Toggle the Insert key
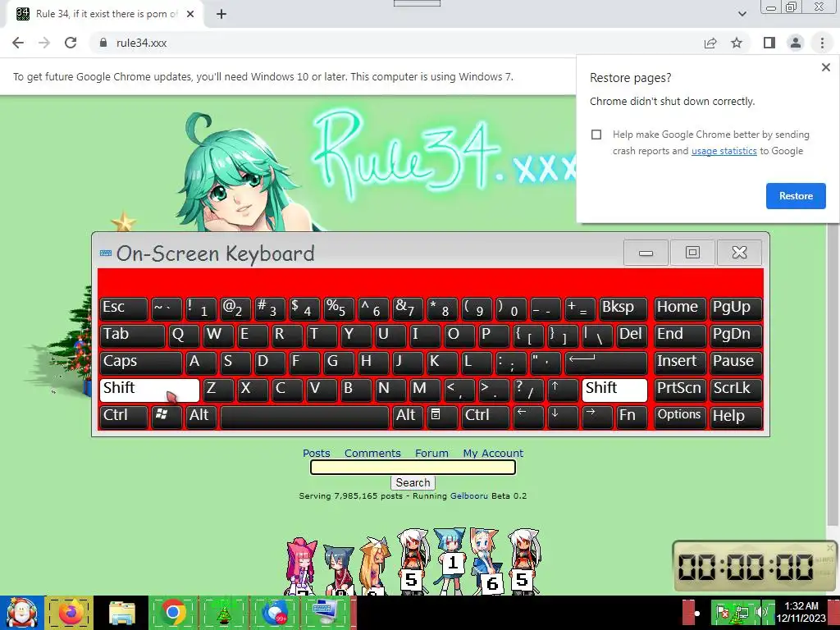Viewport: 840px width, 630px height. tap(680, 363)
